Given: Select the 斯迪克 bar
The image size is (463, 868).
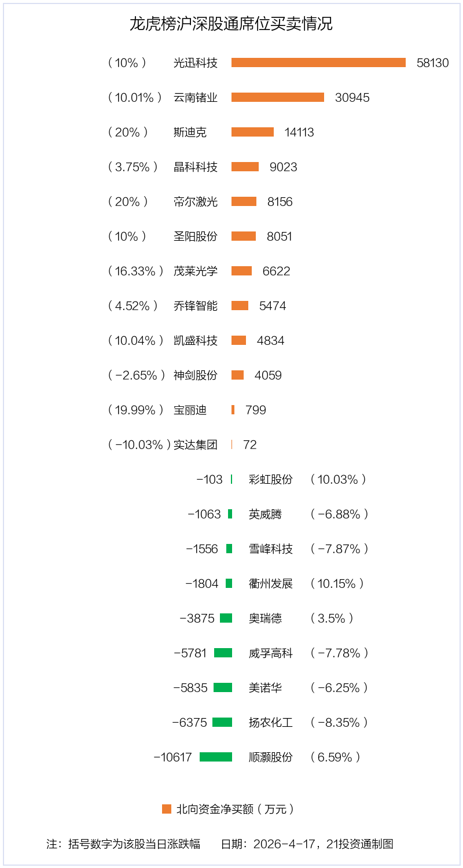Looking at the screenshot, I should click(252, 132).
